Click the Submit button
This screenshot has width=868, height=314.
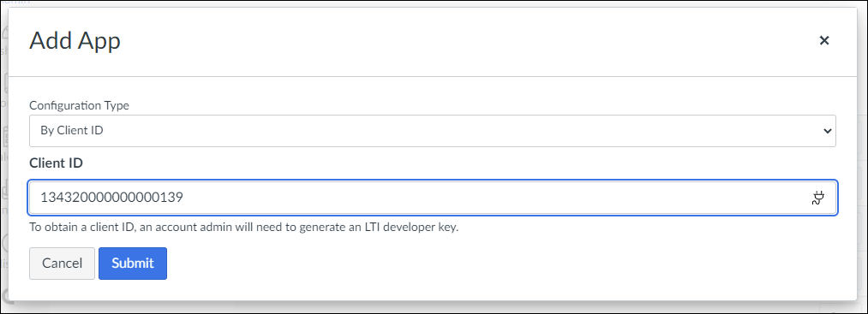pyautogui.click(x=133, y=264)
